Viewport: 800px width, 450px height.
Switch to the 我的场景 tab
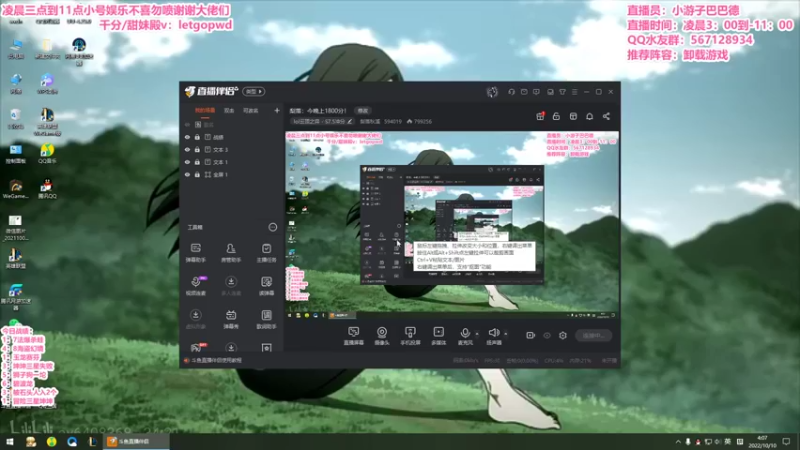[205, 110]
